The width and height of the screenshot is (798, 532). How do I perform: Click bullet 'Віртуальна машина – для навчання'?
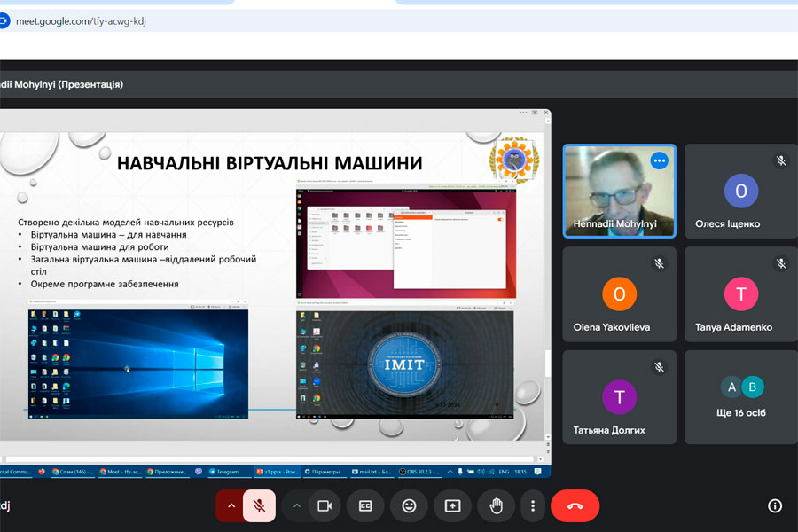(108, 235)
